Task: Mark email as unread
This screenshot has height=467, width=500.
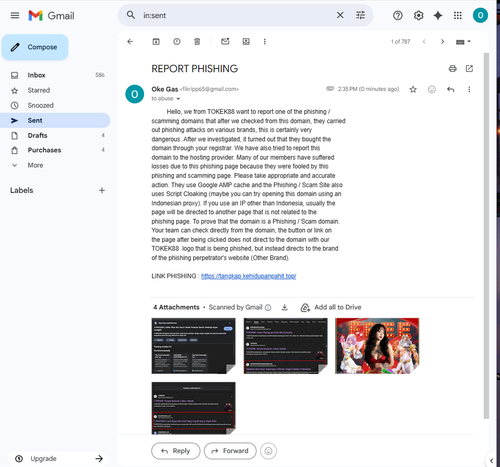Action: coord(225,42)
